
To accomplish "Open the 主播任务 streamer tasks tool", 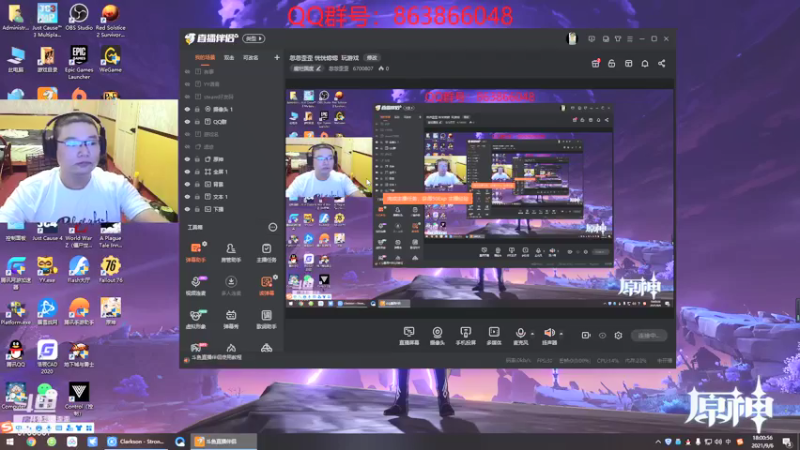I will click(x=266, y=252).
